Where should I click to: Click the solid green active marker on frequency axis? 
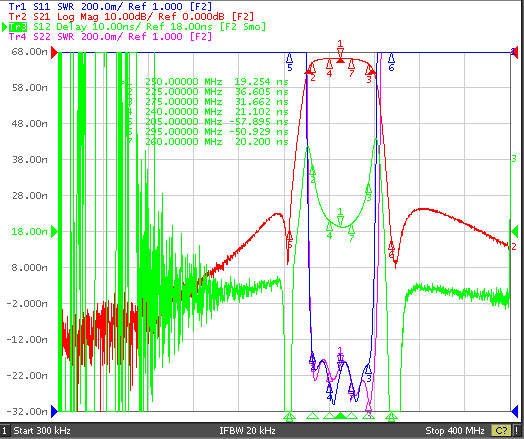[x=340, y=416]
